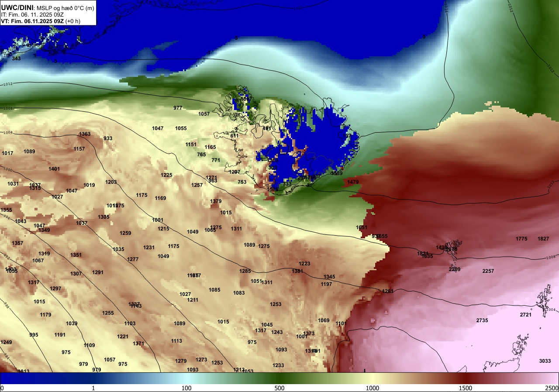Click the 753 height value on the map
This screenshot has width=559, height=392.
(242, 182)
